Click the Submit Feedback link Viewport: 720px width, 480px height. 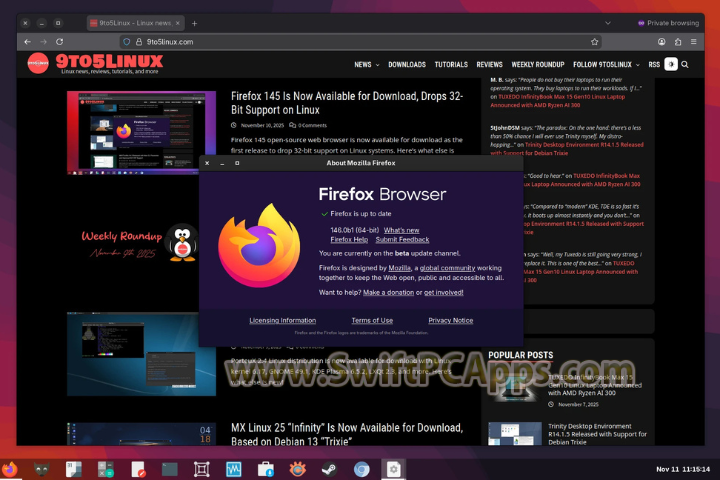(x=402, y=240)
